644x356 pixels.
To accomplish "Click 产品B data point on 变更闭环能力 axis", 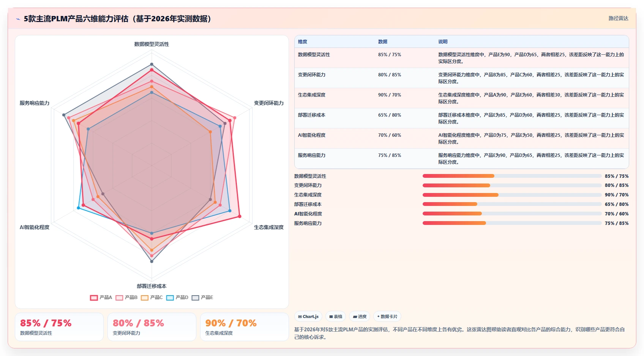I will pyautogui.click(x=235, y=118).
